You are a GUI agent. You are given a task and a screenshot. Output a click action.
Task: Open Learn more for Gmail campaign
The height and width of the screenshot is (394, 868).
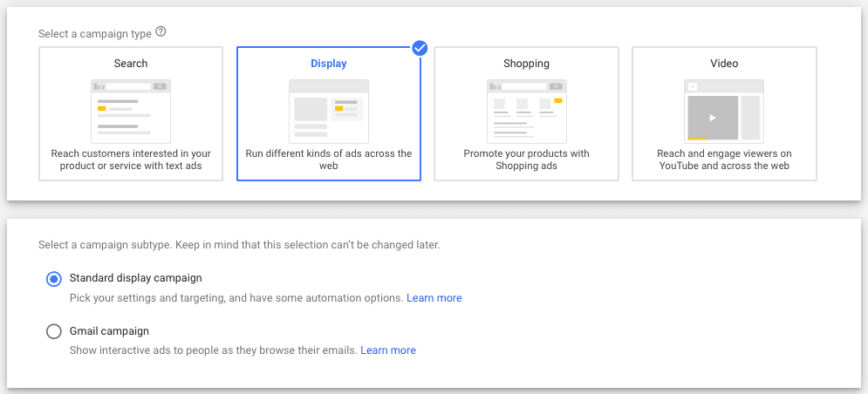388,350
